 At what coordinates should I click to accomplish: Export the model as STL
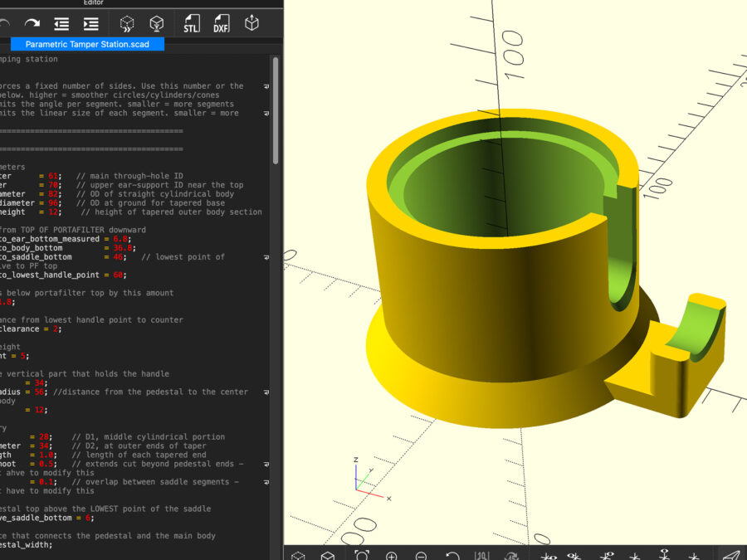click(192, 23)
